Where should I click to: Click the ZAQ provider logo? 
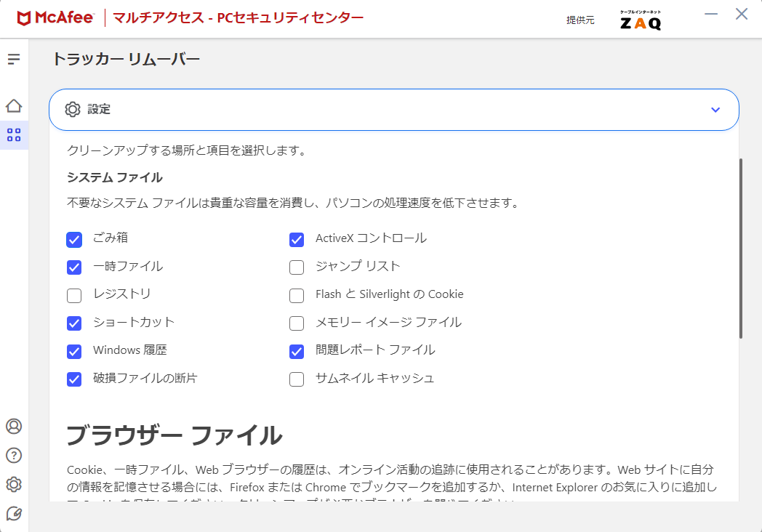pyautogui.click(x=641, y=20)
